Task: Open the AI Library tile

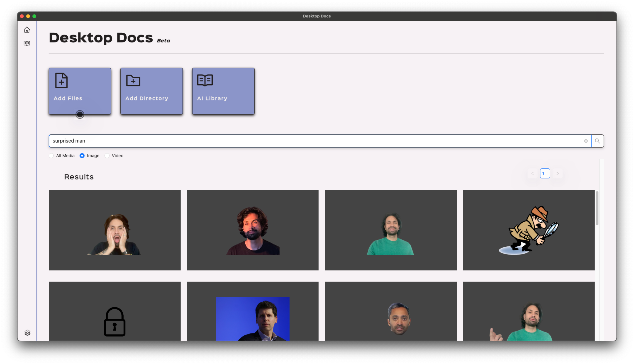Action: (223, 91)
